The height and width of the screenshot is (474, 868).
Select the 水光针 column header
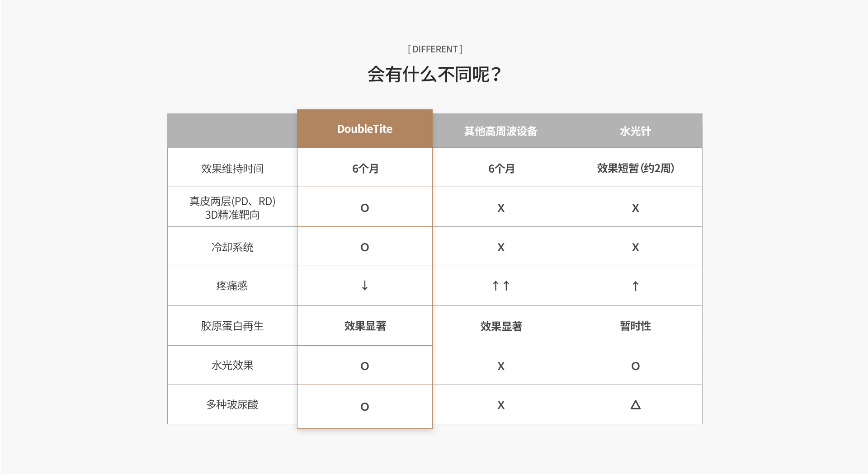[x=635, y=131]
